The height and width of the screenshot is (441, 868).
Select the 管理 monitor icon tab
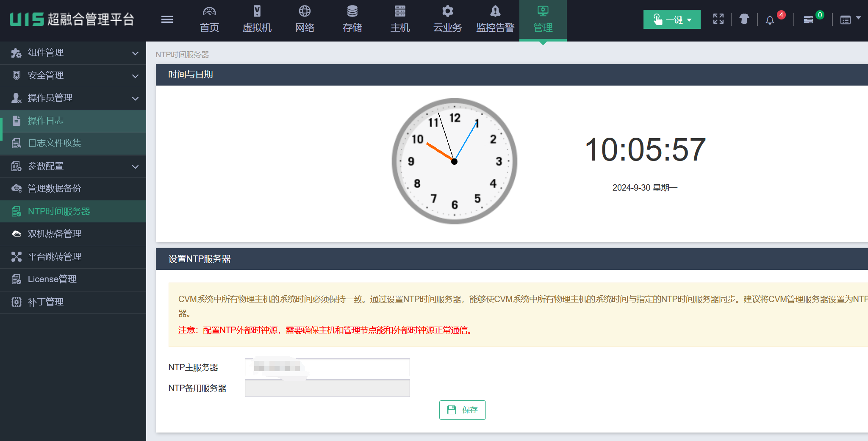(x=543, y=11)
